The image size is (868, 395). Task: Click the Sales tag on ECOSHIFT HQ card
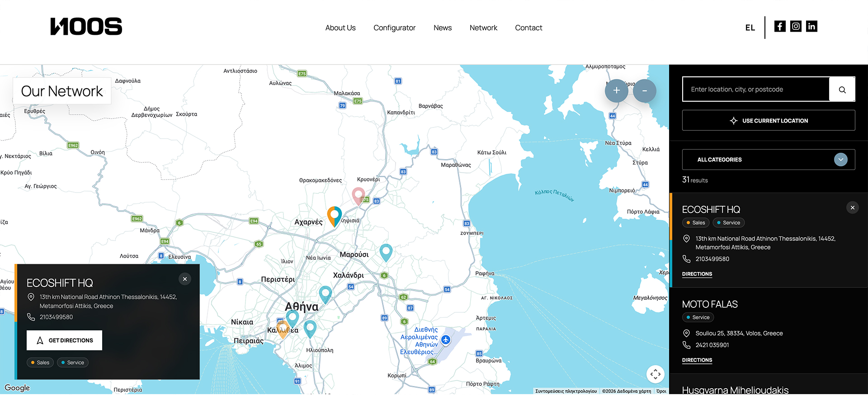pyautogui.click(x=696, y=222)
